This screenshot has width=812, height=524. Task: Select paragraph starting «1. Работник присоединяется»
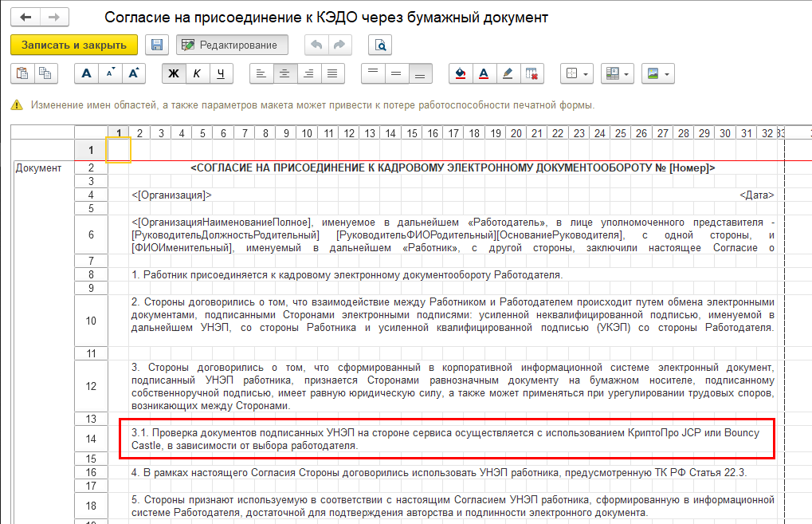pos(347,274)
